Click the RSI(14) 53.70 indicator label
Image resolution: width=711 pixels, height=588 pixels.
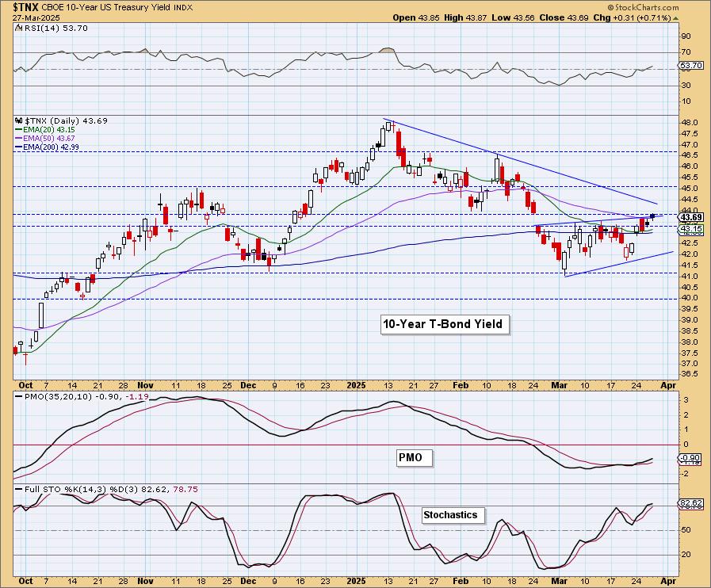tap(55, 28)
